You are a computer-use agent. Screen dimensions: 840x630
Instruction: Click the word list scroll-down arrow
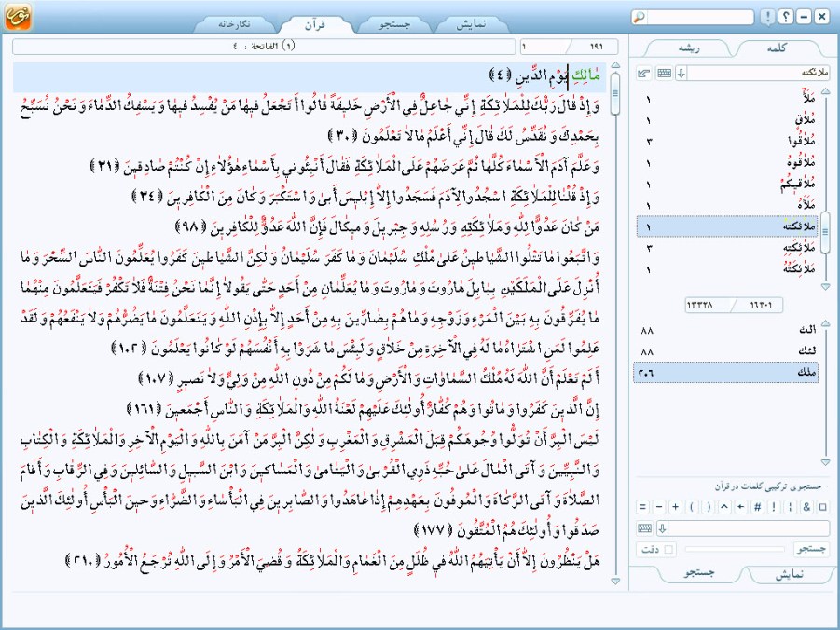click(825, 287)
